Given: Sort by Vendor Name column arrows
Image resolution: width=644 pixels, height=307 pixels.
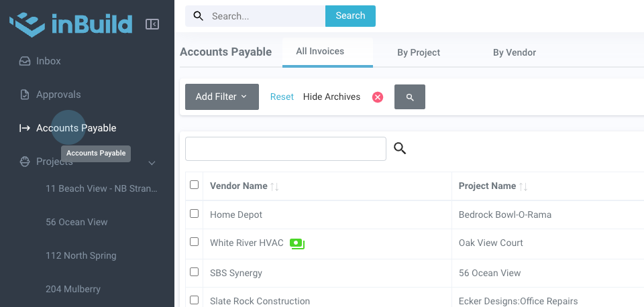Looking at the screenshot, I should tap(274, 186).
